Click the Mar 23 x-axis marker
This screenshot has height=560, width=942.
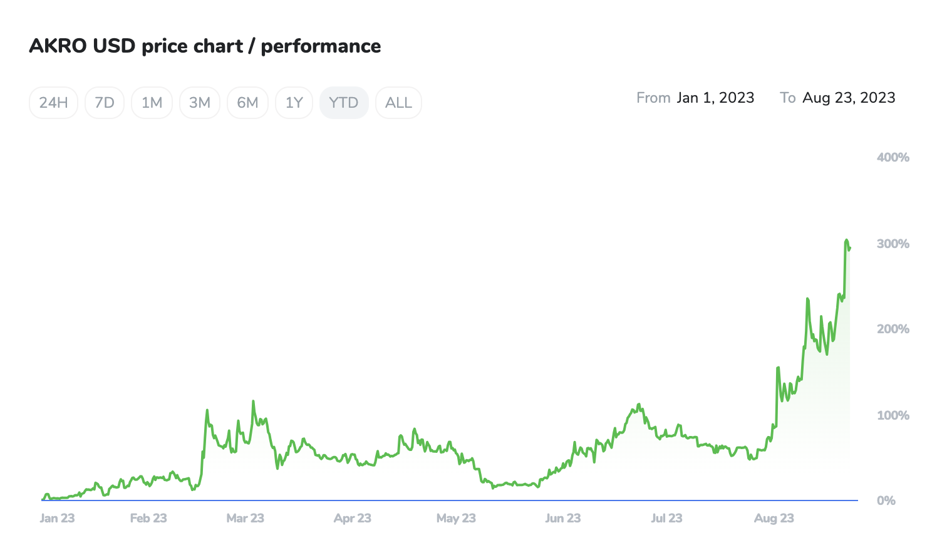click(x=245, y=518)
